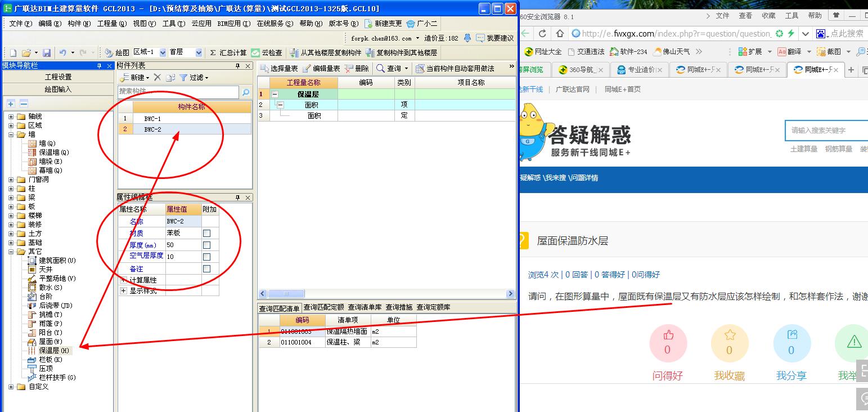Tick the 材质 附加 checkbox
The image size is (868, 412).
point(206,233)
